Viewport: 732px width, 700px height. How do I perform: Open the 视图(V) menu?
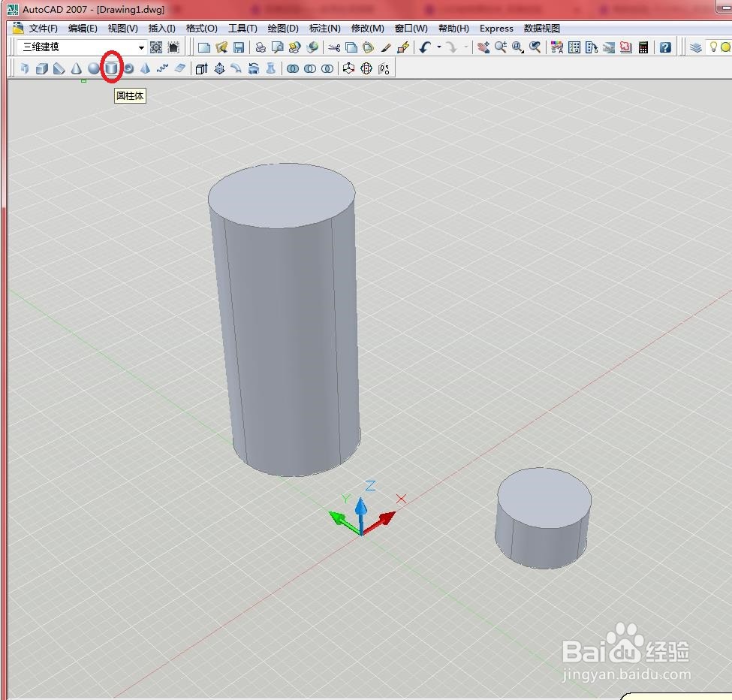[x=123, y=29]
